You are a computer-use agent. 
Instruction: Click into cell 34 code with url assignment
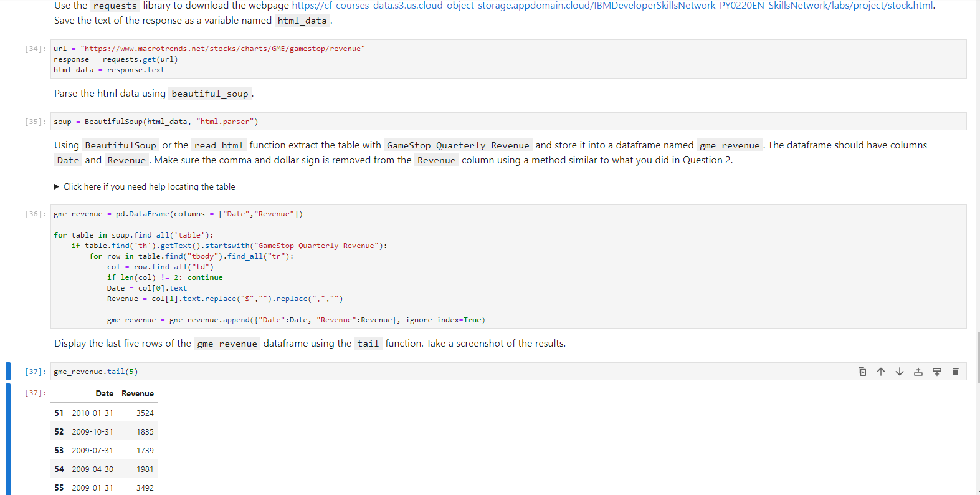pos(508,59)
